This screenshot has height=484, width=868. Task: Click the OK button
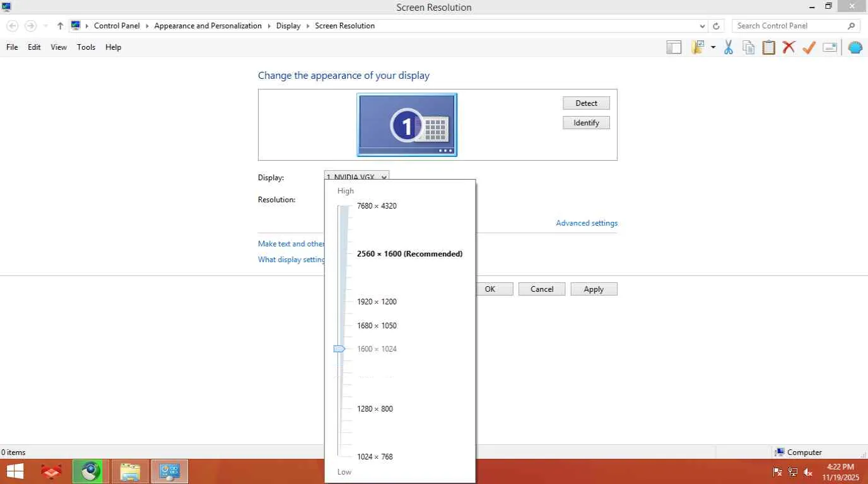(490, 289)
